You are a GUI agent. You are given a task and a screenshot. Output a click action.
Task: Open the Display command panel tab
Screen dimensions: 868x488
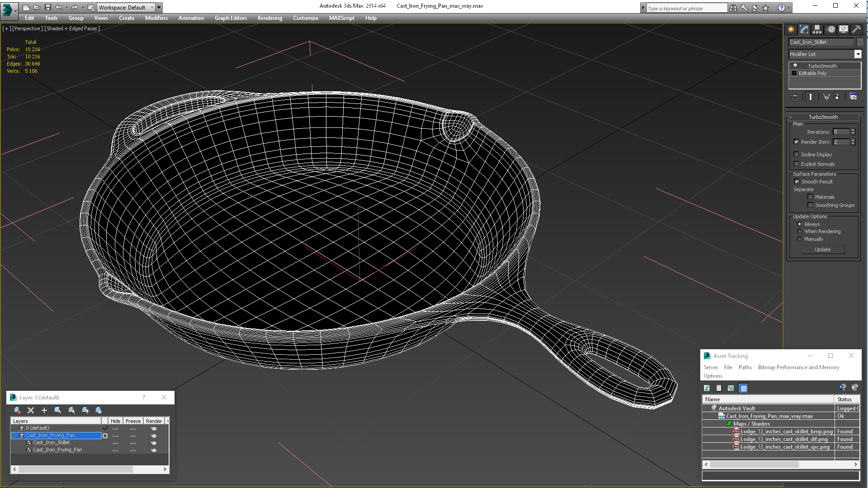click(x=844, y=29)
